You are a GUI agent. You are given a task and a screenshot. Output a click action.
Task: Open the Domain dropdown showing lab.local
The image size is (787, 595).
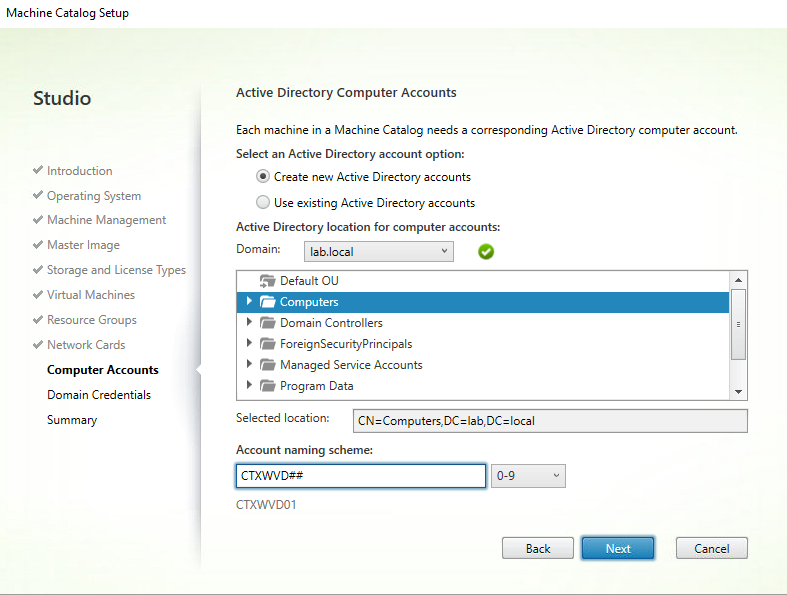point(378,252)
